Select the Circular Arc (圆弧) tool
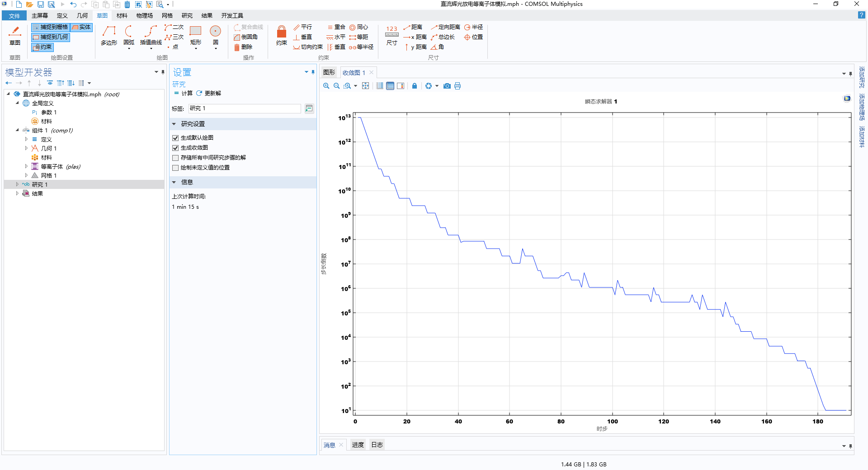The width and height of the screenshot is (868, 470). point(129,35)
